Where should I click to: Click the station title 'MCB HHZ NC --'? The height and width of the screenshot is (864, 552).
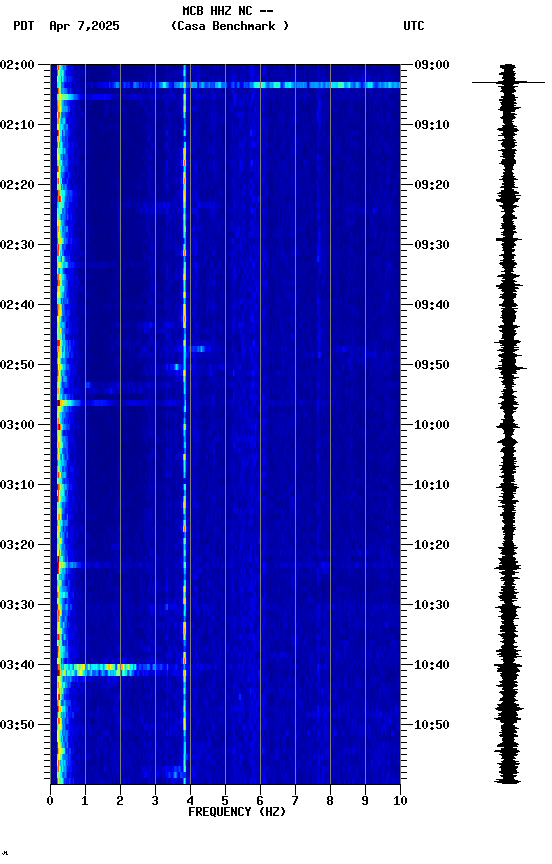click(x=228, y=10)
